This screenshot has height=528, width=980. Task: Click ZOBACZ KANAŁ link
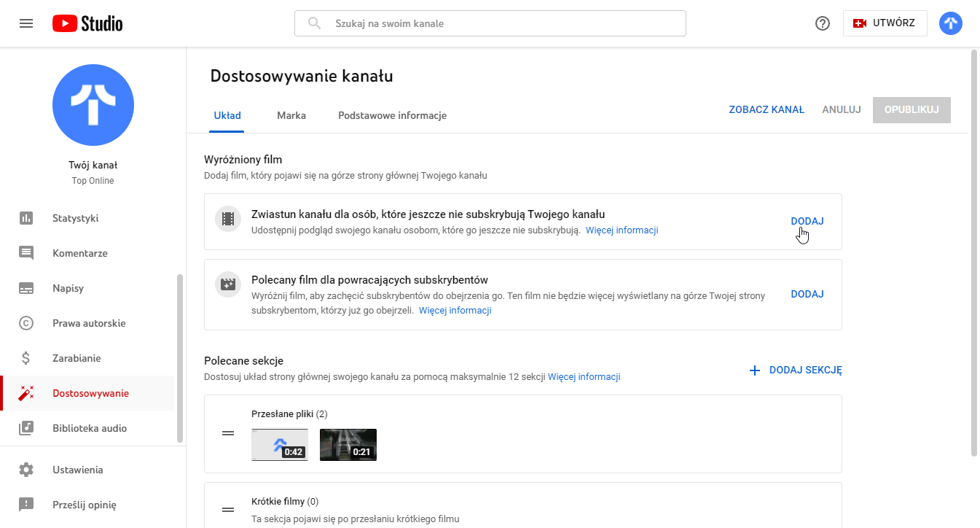pos(767,109)
